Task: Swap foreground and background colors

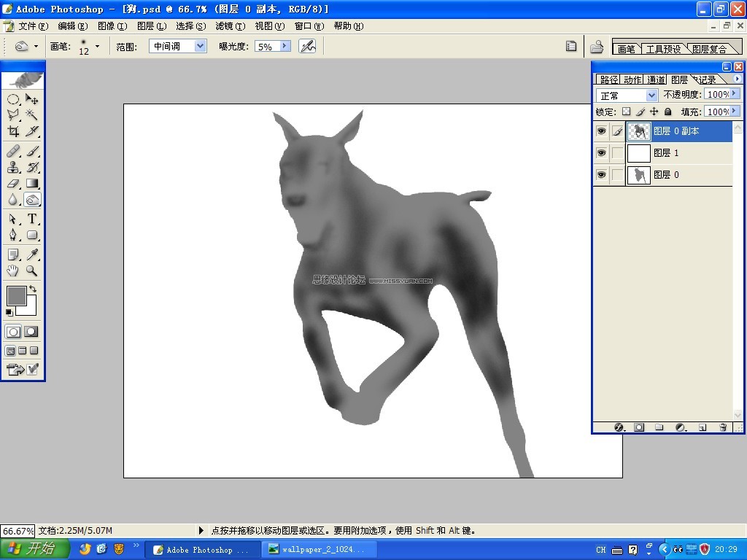Action: [x=33, y=289]
